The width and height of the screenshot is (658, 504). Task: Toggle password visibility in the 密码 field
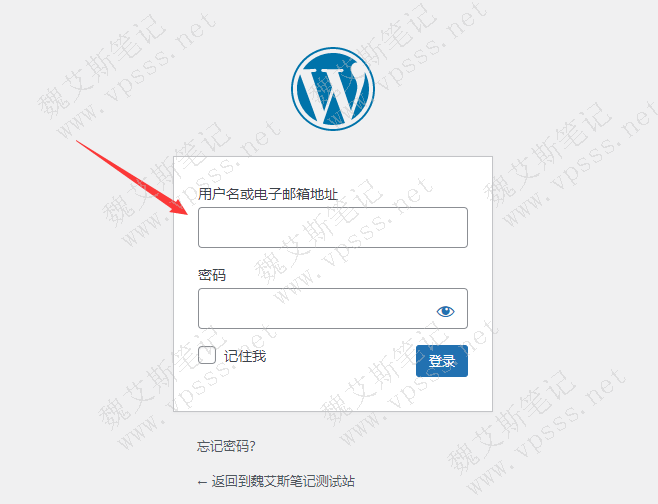click(x=445, y=311)
